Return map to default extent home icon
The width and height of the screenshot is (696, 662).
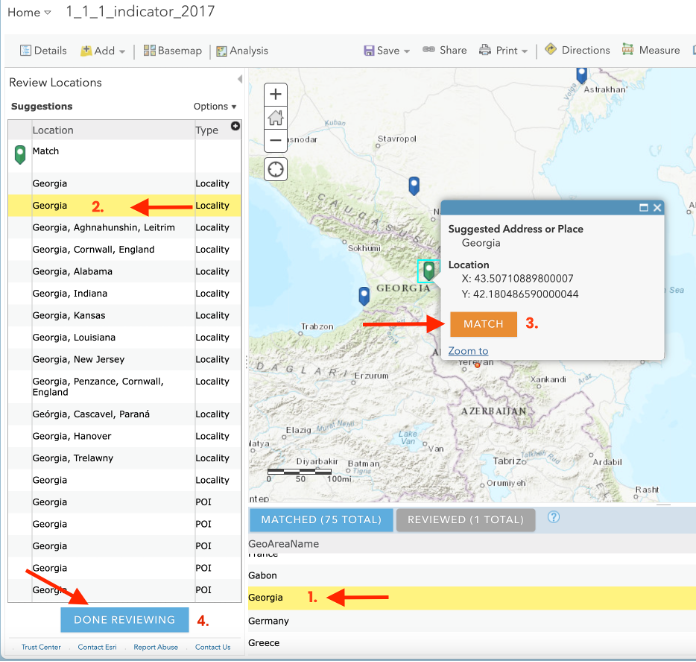[x=276, y=118]
